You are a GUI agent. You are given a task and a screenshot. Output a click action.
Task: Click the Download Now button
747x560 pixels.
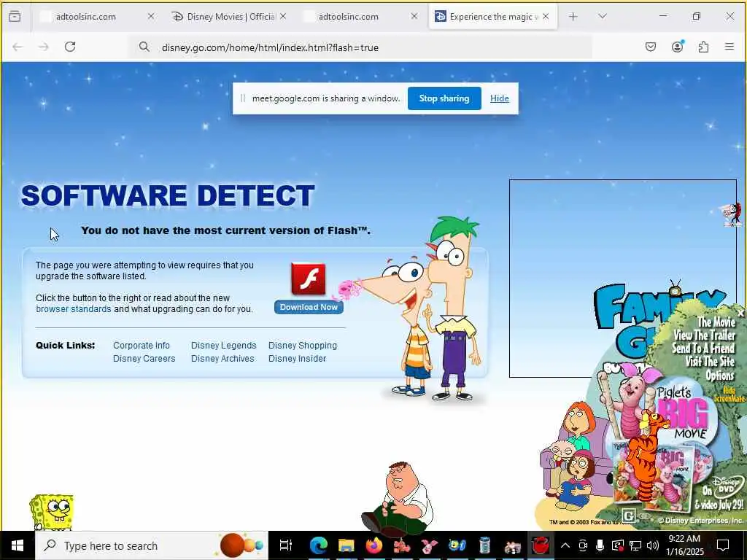click(309, 307)
